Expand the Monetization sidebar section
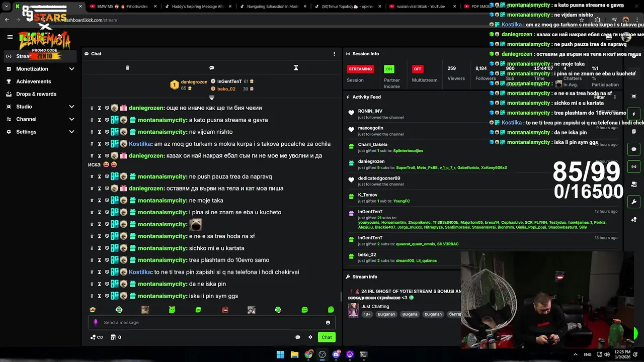Image resolution: width=644 pixels, height=362 pixels. [71, 69]
